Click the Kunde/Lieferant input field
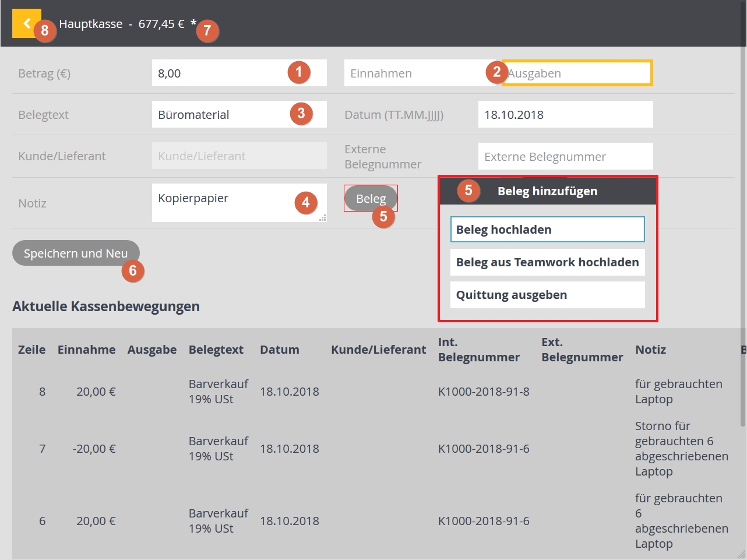The height and width of the screenshot is (560, 747). pos(239,156)
